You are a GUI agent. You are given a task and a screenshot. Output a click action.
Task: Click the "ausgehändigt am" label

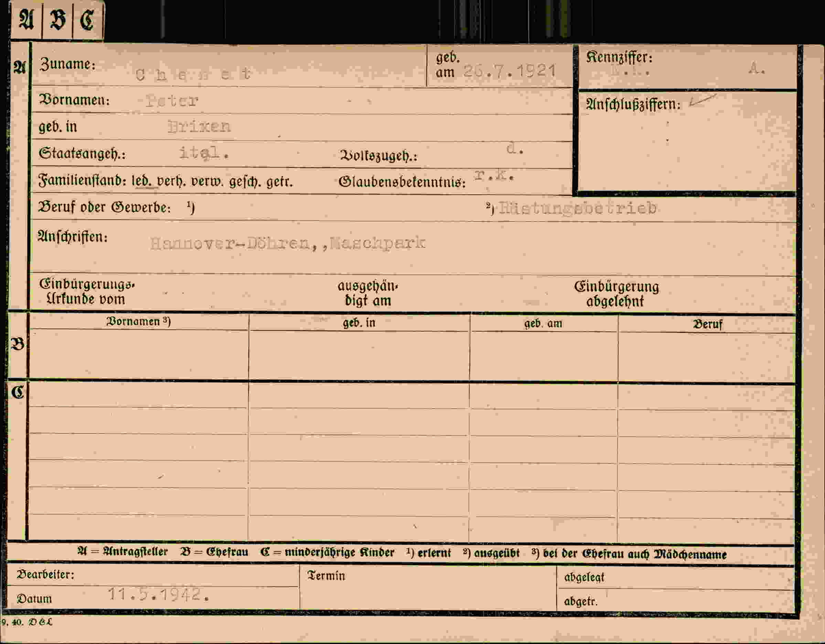pyautogui.click(x=368, y=293)
